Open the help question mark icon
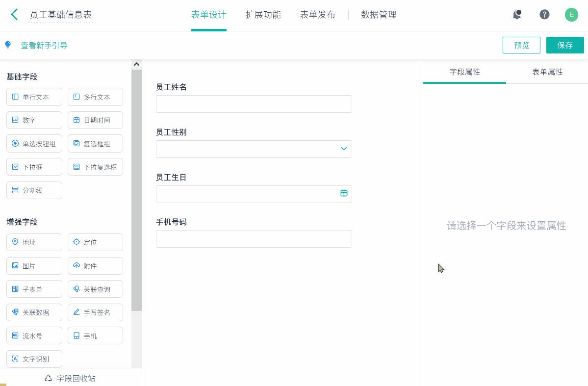This screenshot has height=386, width=588. click(x=544, y=15)
